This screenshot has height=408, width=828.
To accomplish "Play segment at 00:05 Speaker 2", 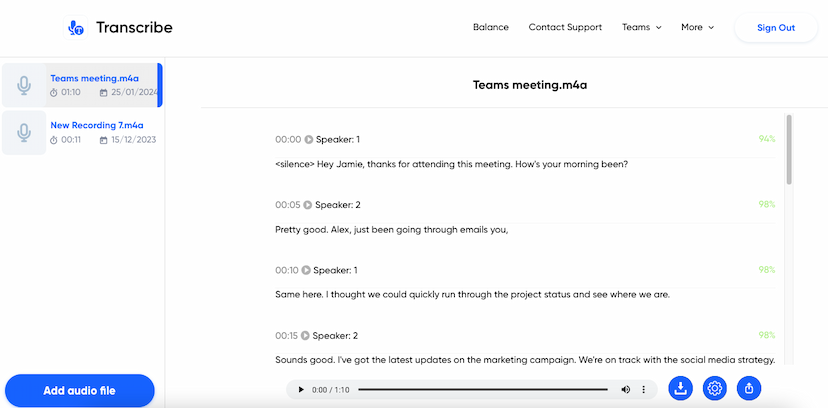I will click(x=309, y=205).
